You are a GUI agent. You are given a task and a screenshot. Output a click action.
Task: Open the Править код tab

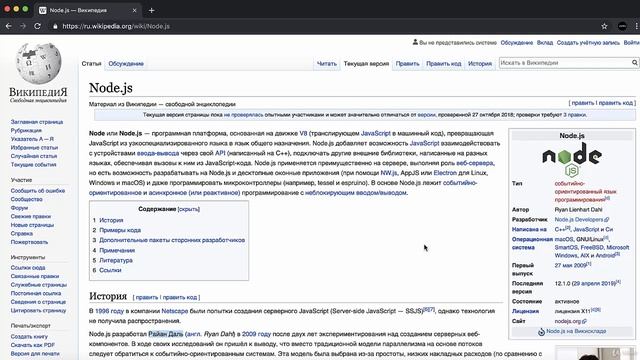[444, 64]
